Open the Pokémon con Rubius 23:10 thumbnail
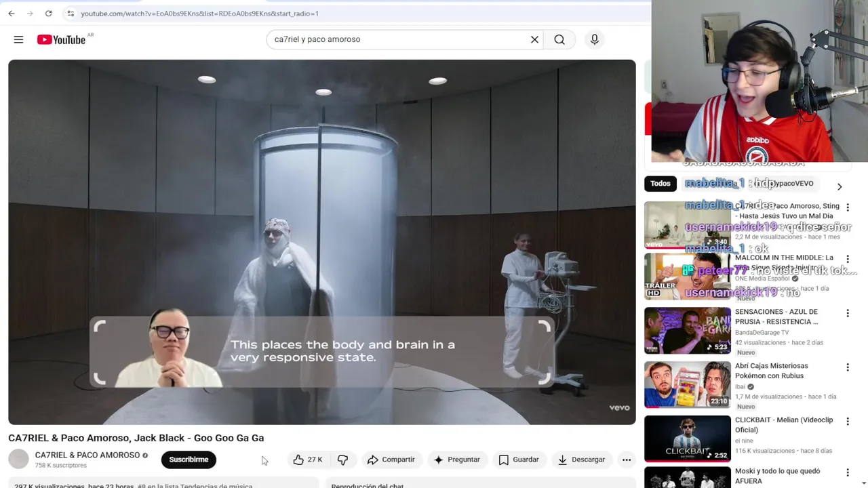The image size is (868, 488). (688, 385)
